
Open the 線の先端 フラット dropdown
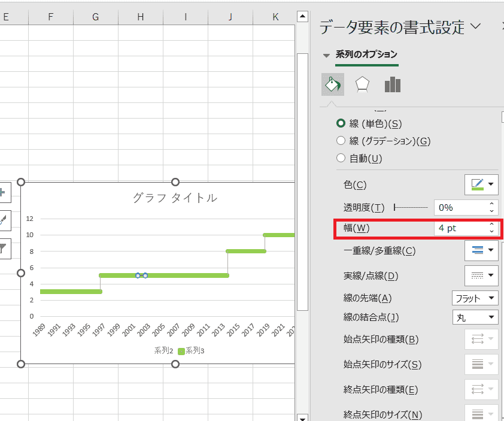[475, 298]
